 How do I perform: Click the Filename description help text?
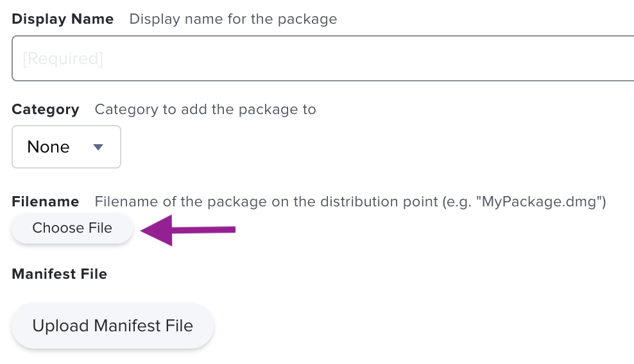pyautogui.click(x=350, y=202)
